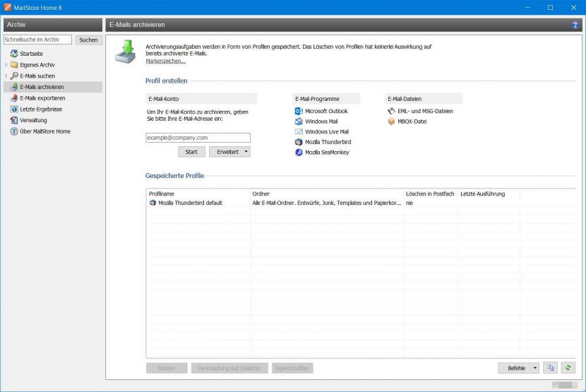Click the E-Mails suchen magnifier icon
Image resolution: width=586 pixels, height=392 pixels.
tap(14, 76)
